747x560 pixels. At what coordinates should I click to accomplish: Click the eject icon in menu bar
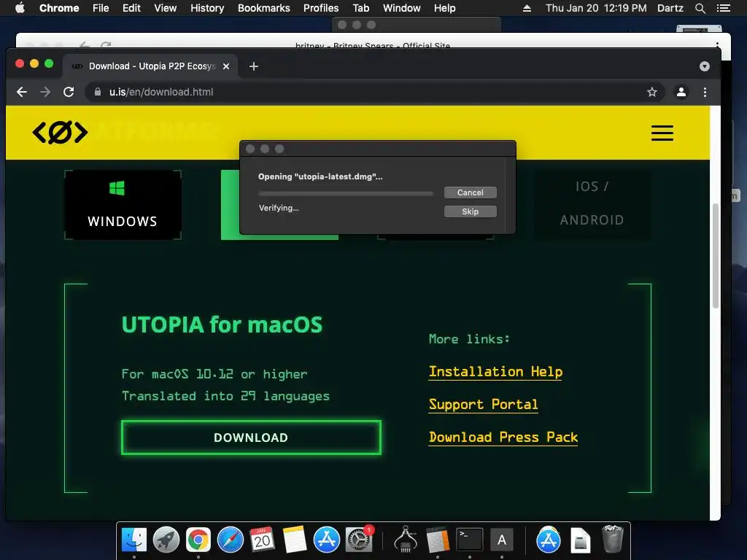[527, 8]
